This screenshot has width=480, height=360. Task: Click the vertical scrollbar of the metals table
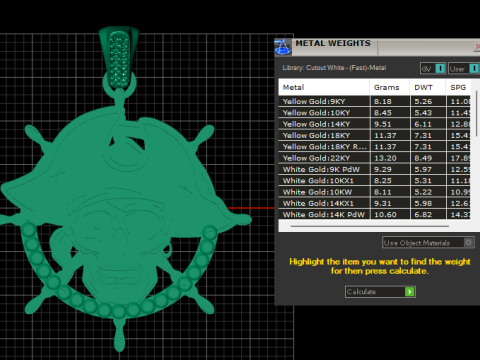click(477, 113)
